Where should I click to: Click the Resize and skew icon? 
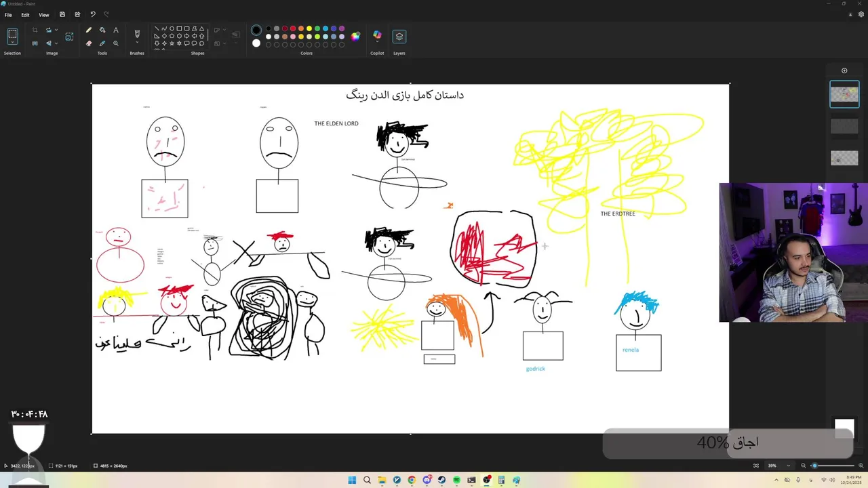(69, 37)
